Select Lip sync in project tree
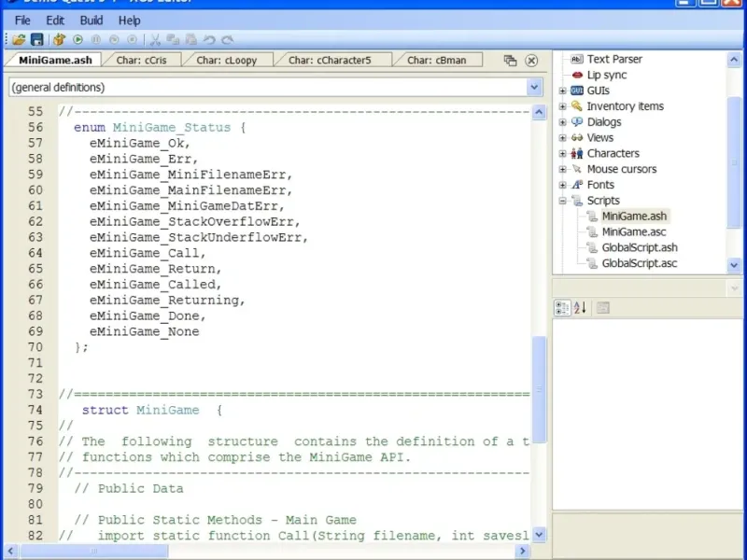Screen dimensions: 747x560 point(607,75)
